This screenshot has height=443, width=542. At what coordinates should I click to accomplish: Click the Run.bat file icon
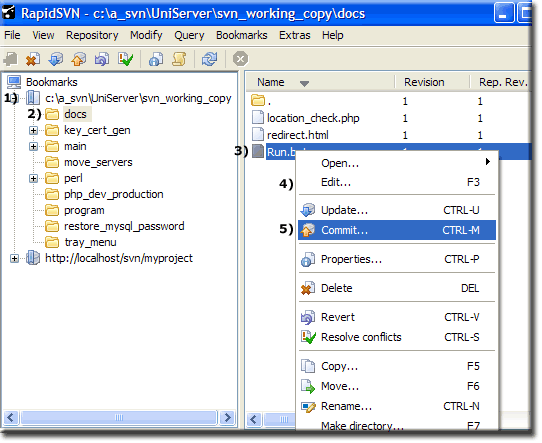(x=258, y=151)
